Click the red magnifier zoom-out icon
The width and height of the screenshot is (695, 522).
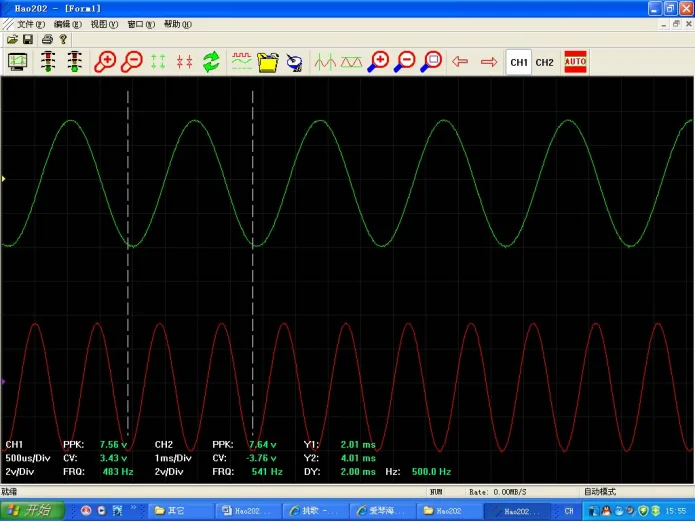pyautogui.click(x=131, y=62)
